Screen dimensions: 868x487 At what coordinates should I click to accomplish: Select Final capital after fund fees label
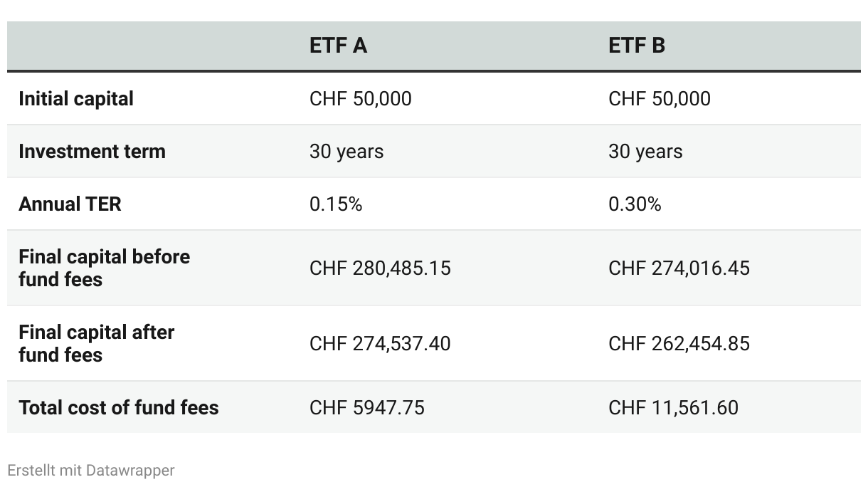coord(96,343)
